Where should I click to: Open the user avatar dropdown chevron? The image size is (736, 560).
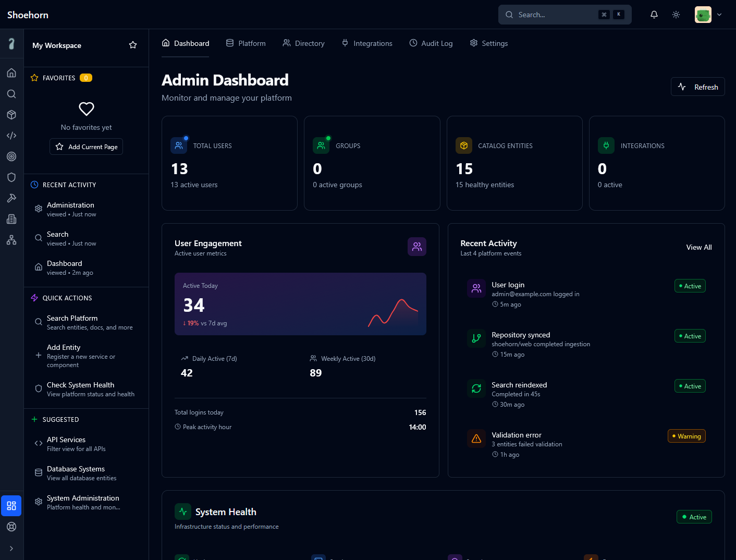[x=719, y=15]
